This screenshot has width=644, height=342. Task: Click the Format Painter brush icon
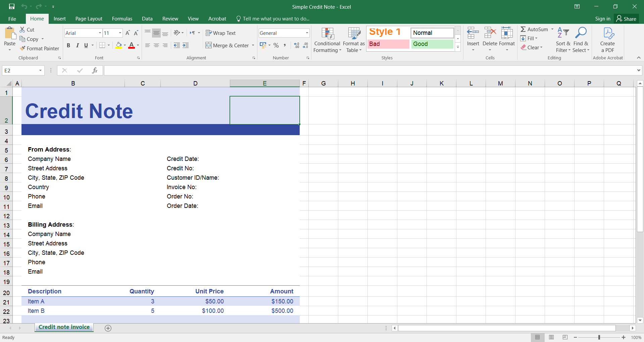click(x=22, y=49)
